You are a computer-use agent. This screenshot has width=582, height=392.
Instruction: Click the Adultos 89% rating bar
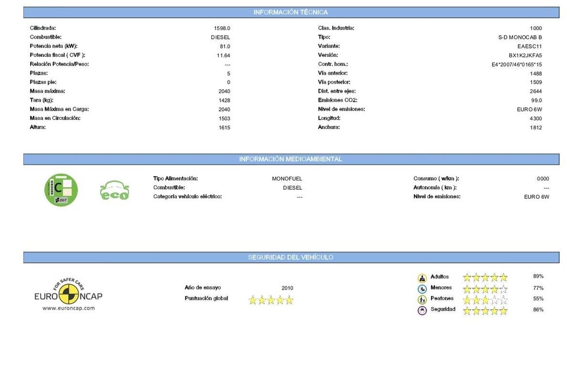(539, 276)
